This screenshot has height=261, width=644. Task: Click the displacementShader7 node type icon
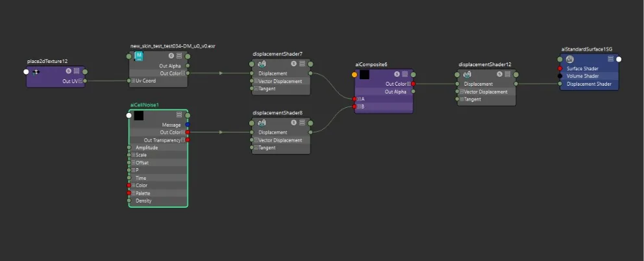click(262, 64)
